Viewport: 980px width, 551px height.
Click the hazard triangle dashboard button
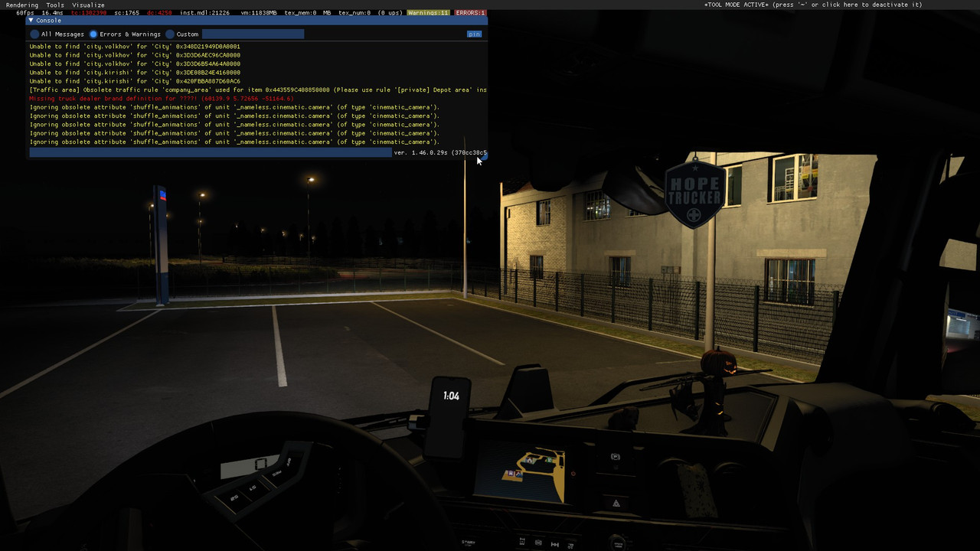click(616, 503)
